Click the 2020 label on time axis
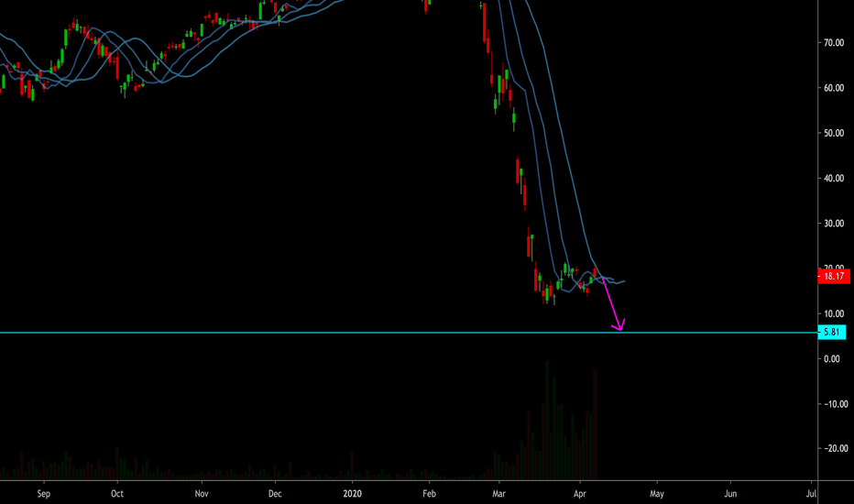The image size is (854, 504). pyautogui.click(x=353, y=494)
